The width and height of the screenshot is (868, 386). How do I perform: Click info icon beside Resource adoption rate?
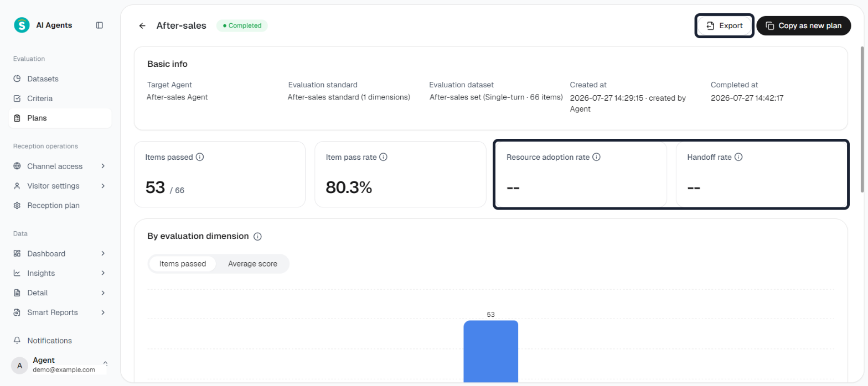pyautogui.click(x=596, y=157)
